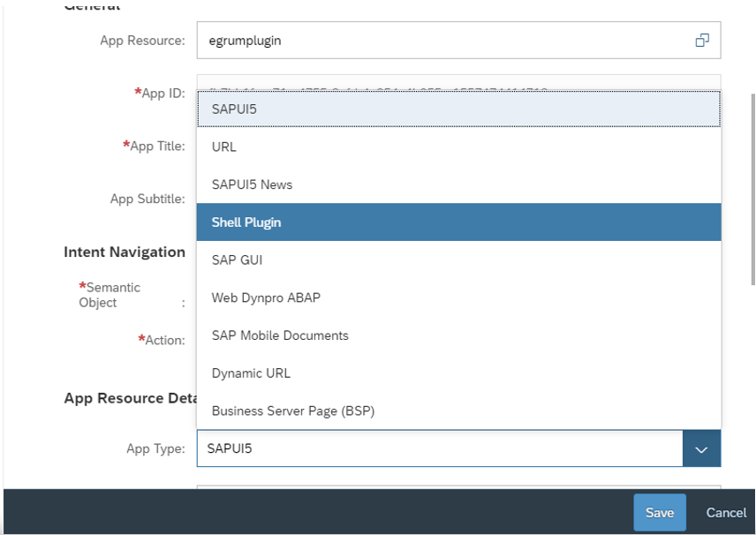Viewport: 756px width, 535px height.
Task: Click the App Resource input field
Action: click(458, 41)
